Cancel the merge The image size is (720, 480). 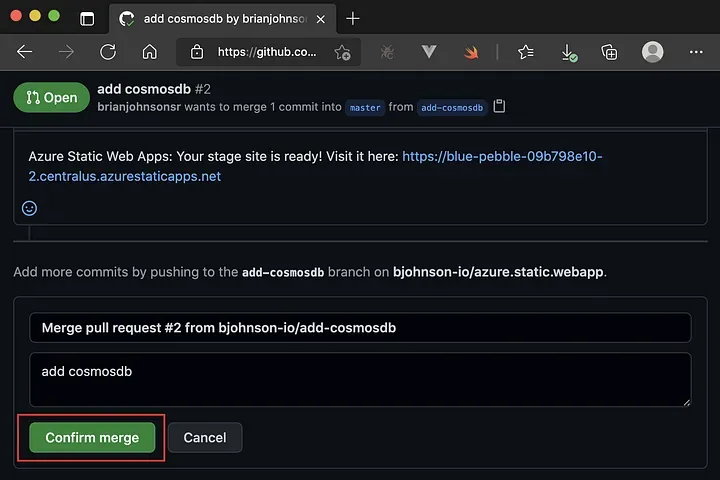click(205, 437)
